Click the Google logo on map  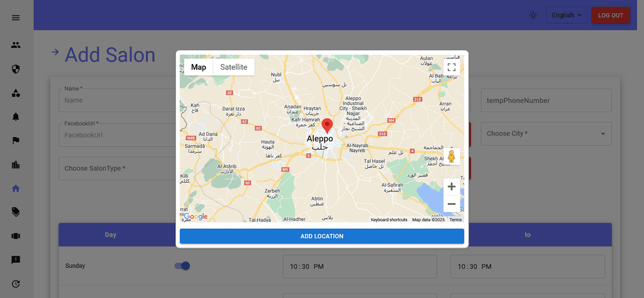pos(196,216)
